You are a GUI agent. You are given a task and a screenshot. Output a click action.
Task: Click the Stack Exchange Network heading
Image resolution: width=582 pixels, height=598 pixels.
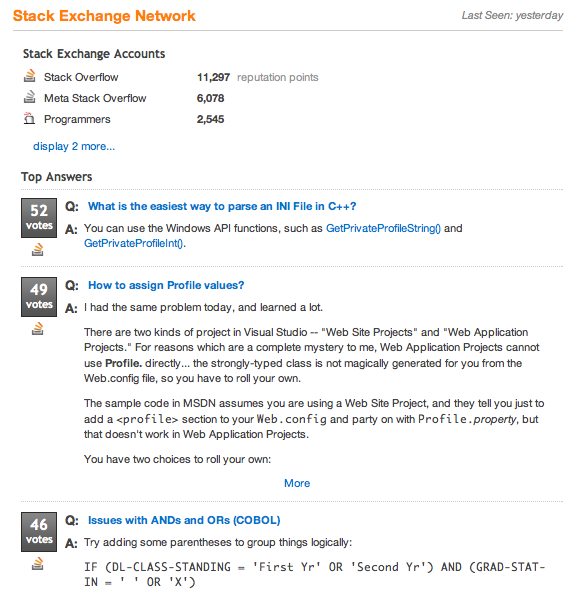coord(104,16)
